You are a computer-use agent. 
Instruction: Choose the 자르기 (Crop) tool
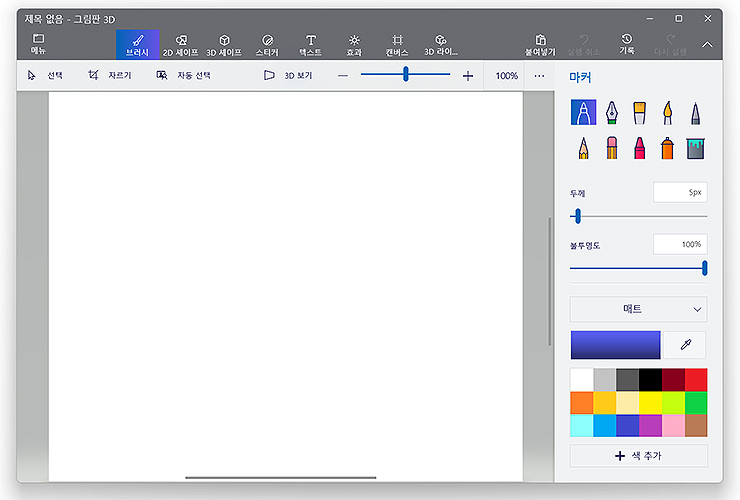pyautogui.click(x=109, y=75)
